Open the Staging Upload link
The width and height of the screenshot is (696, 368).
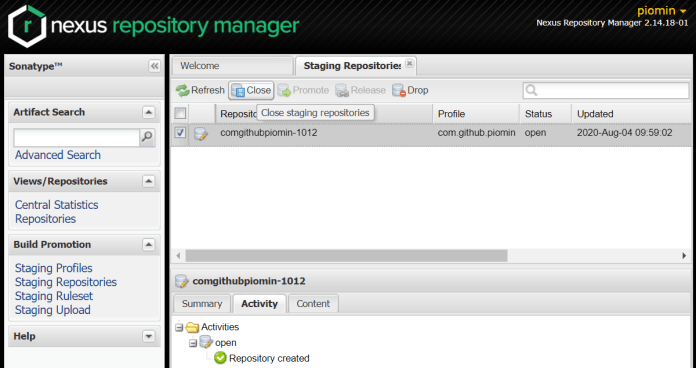(53, 310)
